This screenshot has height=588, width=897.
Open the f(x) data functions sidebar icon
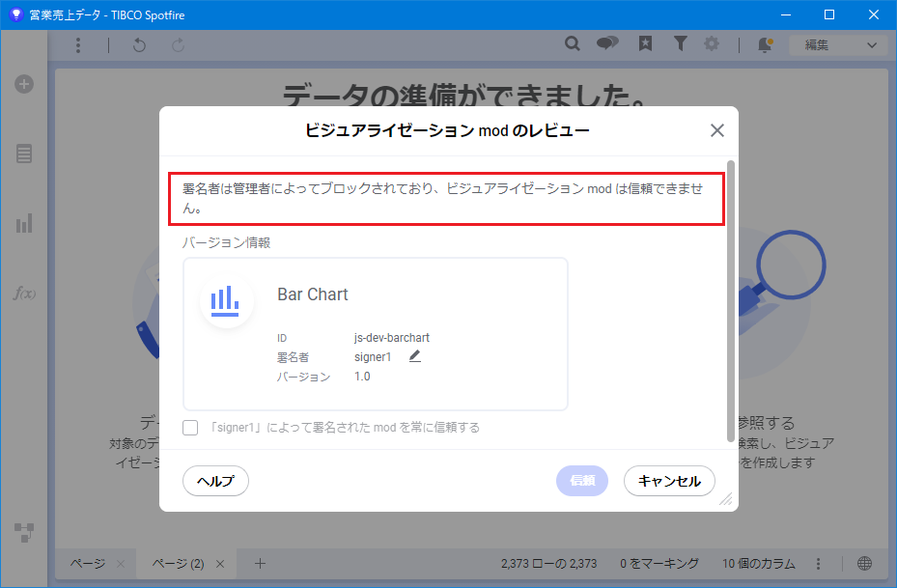point(24,294)
